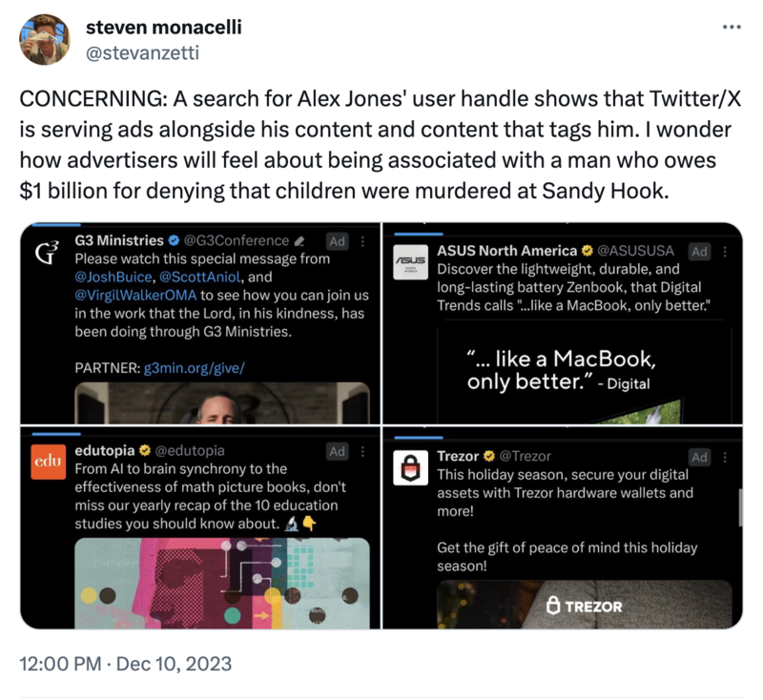Toggle the Ad badge on the Trezor post
Image resolution: width=763 pixels, height=700 pixels.
[x=699, y=457]
